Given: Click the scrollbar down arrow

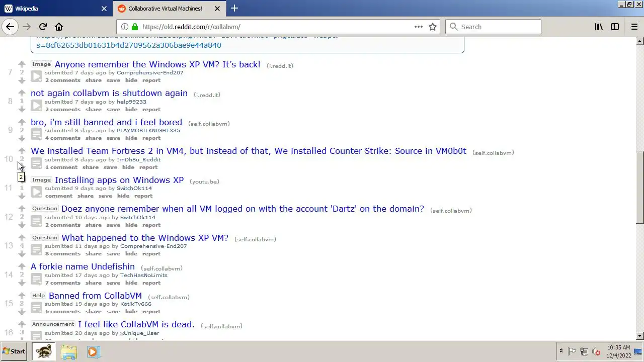Looking at the screenshot, I should tap(639, 336).
